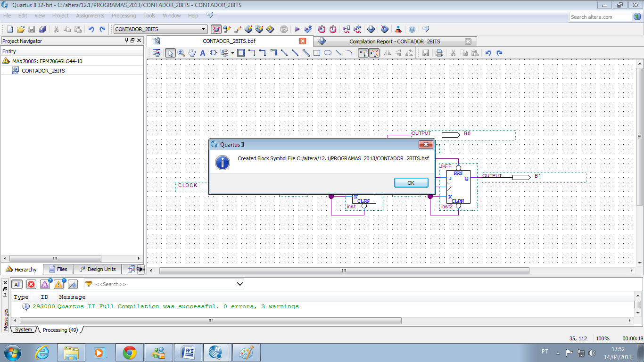Click the editor toolbar Undo arrow
644x362 pixels.
pos(488,53)
